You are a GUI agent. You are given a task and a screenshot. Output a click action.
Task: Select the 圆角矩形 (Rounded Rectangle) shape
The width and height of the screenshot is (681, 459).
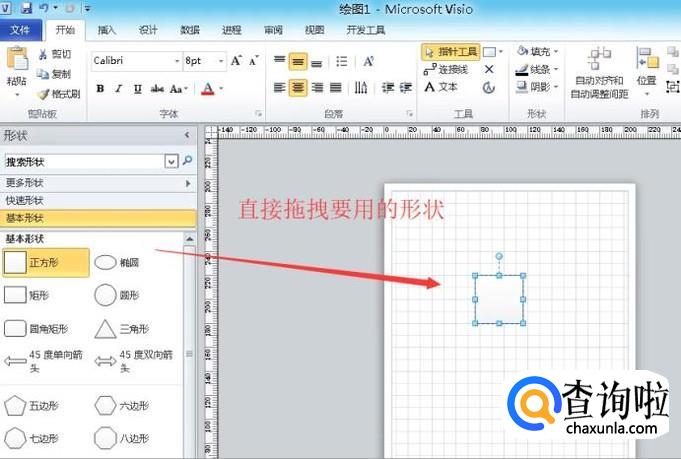36,329
